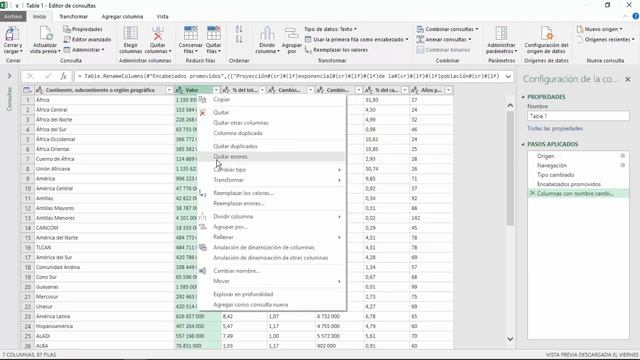Click the Conservar filas icon
640x360 pixels.
pyautogui.click(x=191, y=34)
